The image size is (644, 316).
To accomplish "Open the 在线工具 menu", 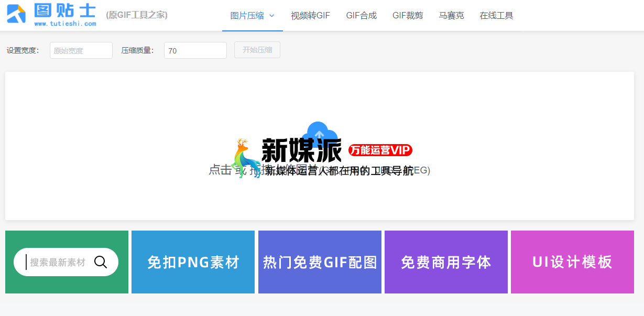I will pos(496,16).
